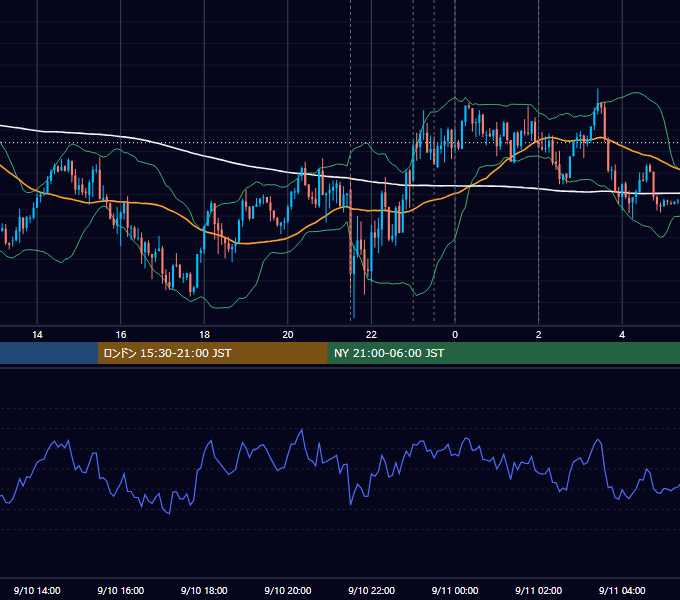Click the blue session bar before ロンドン
The width and height of the screenshot is (680, 600).
pos(49,353)
